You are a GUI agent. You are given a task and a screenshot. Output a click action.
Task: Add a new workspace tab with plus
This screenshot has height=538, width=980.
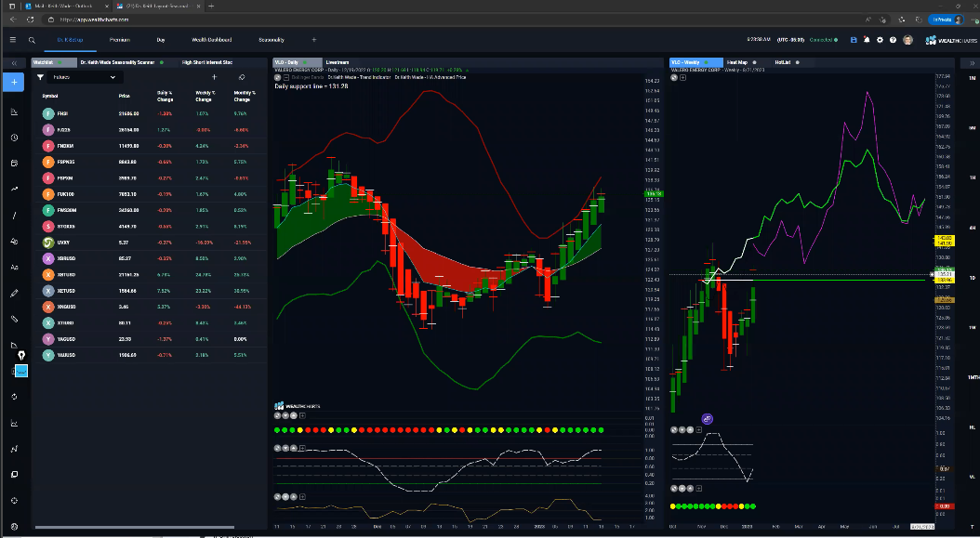click(x=314, y=40)
